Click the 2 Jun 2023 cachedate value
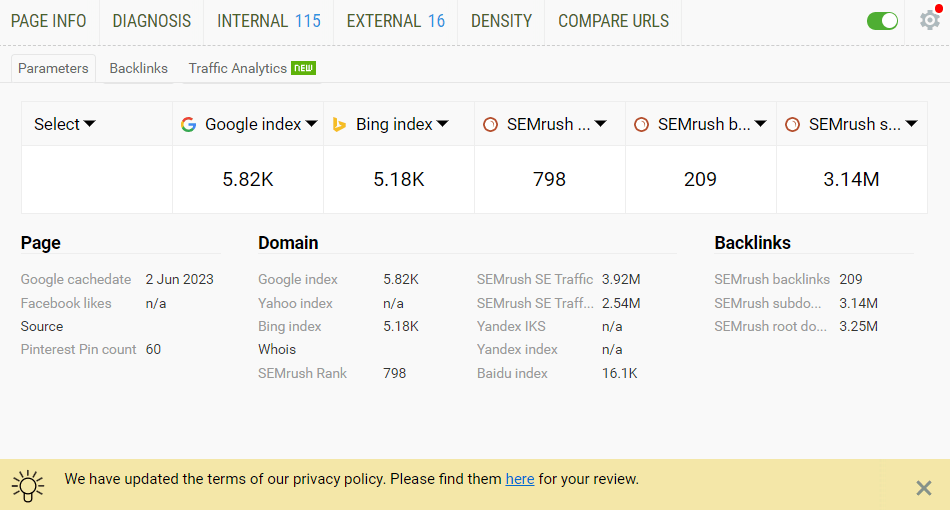The width and height of the screenshot is (950, 510). 179,279
